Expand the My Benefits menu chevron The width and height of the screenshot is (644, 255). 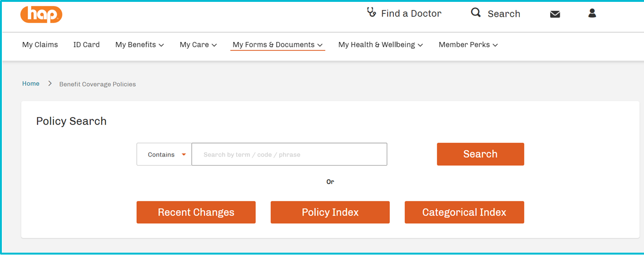pyautogui.click(x=161, y=45)
